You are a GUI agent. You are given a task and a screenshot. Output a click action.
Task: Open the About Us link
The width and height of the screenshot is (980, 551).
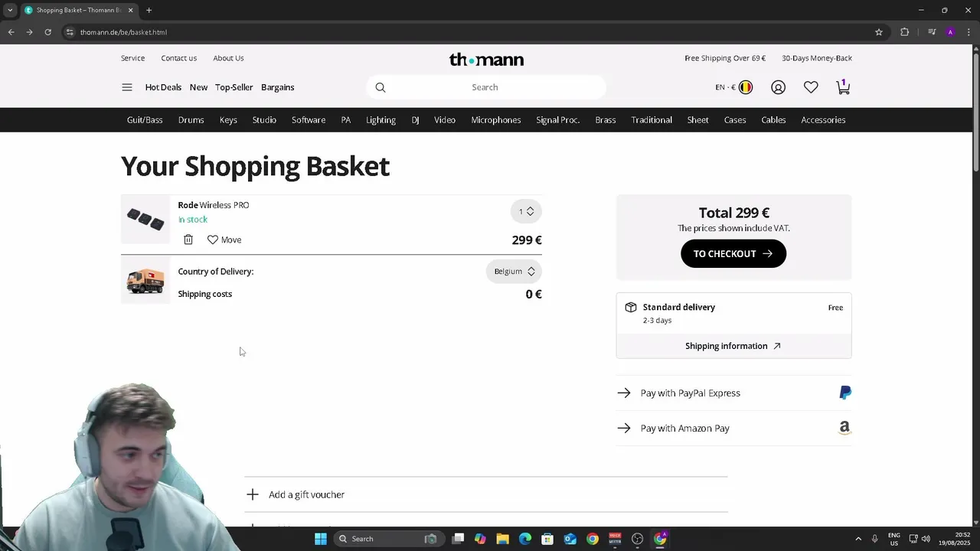(228, 58)
